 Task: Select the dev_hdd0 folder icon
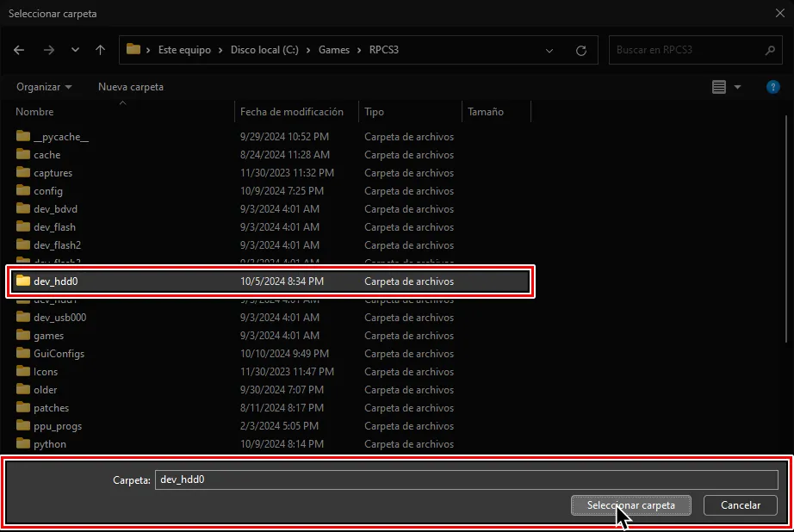23,281
